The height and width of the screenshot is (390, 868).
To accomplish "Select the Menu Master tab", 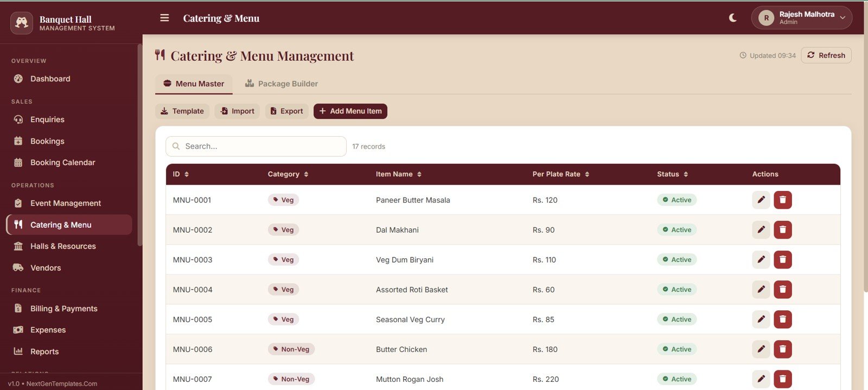I will [x=194, y=84].
